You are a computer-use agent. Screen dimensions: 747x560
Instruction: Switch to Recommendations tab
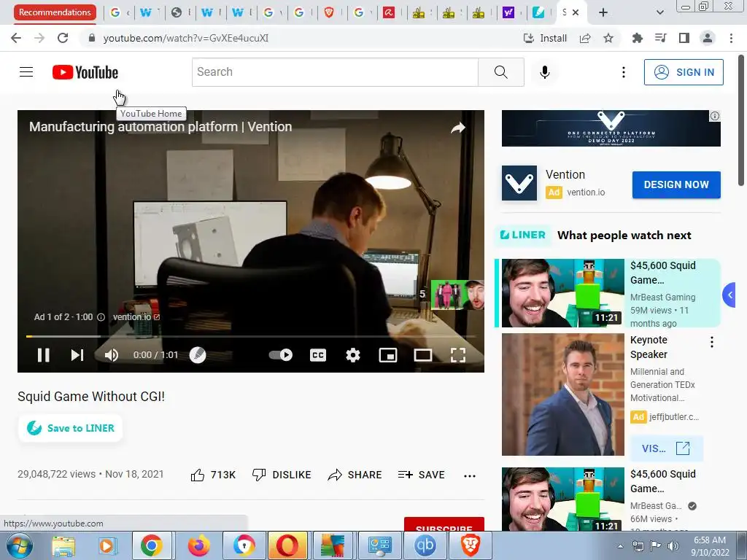click(x=55, y=12)
